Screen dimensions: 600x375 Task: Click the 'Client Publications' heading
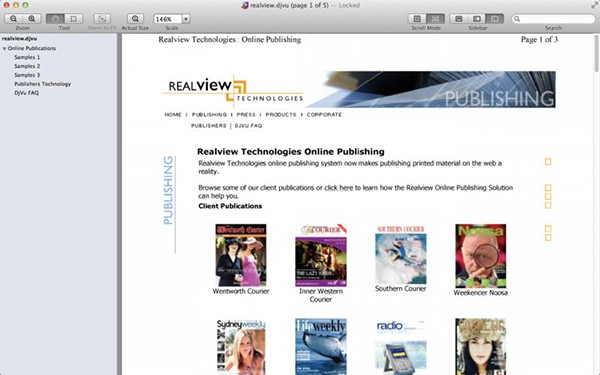coord(230,206)
